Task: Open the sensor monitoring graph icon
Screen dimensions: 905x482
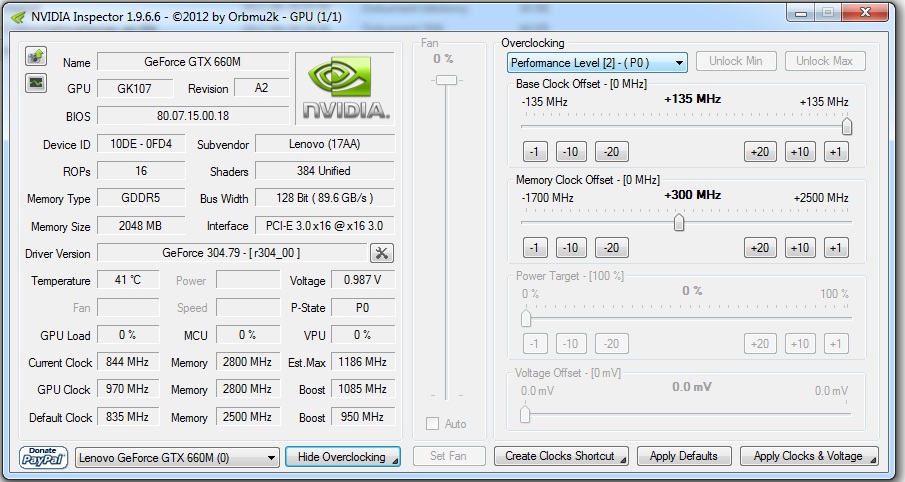Action: pos(36,83)
